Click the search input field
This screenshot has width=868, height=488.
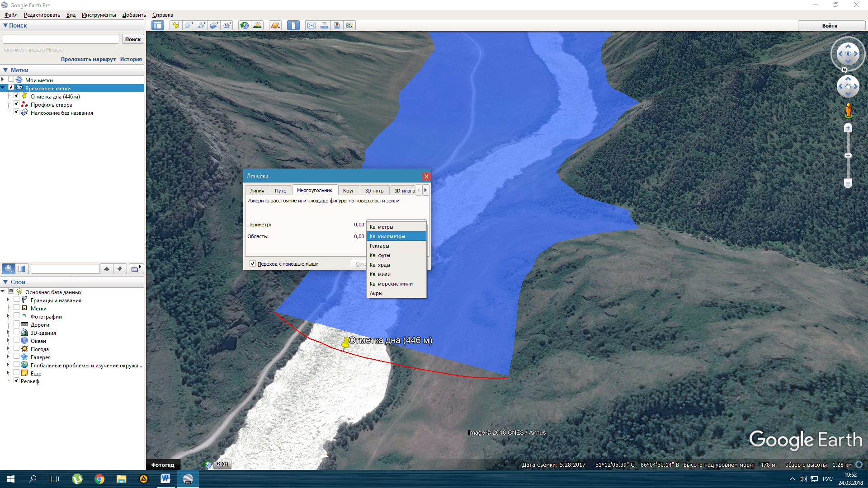[61, 39]
